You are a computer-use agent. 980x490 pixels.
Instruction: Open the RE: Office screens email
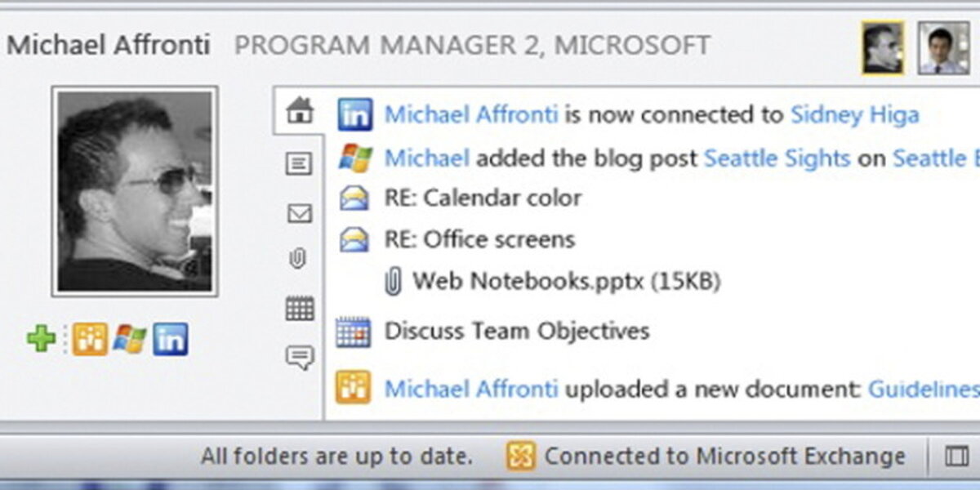tap(479, 240)
